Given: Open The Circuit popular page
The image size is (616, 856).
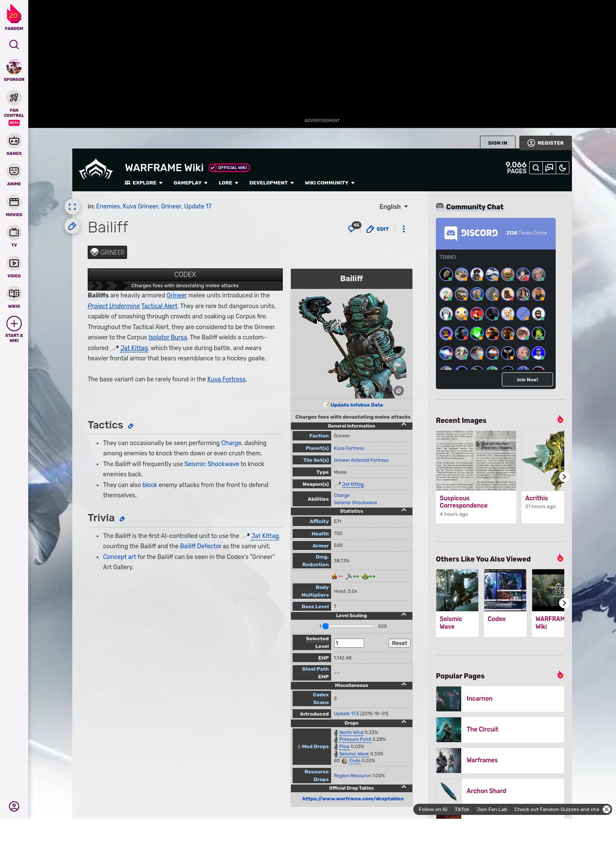Looking at the screenshot, I should (500, 730).
